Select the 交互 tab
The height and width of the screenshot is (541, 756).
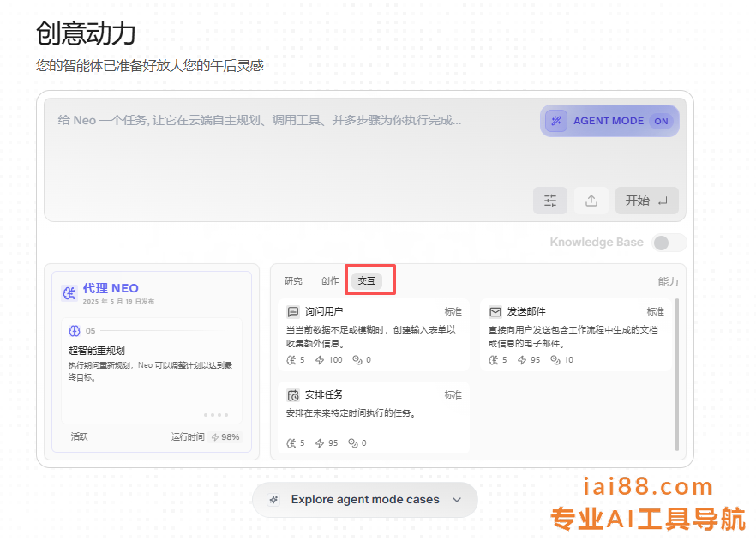pyautogui.click(x=367, y=281)
